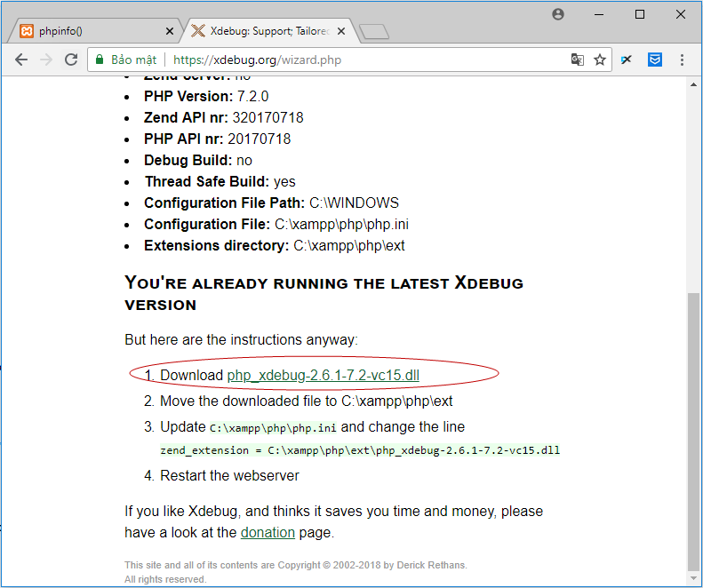
Task: Click the 'Extensions directory' line
Action: tap(275, 246)
